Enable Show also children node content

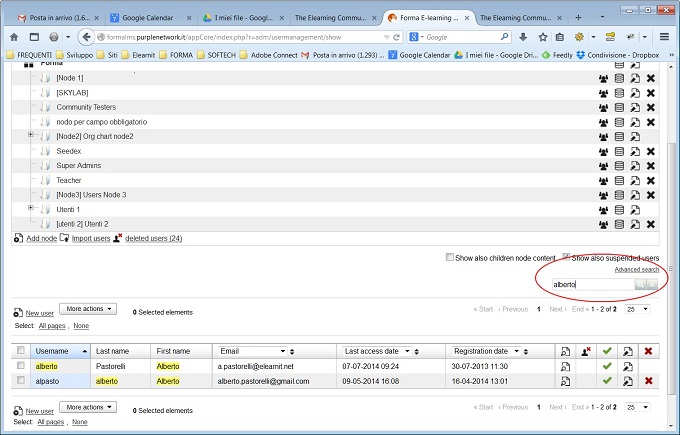pos(450,257)
